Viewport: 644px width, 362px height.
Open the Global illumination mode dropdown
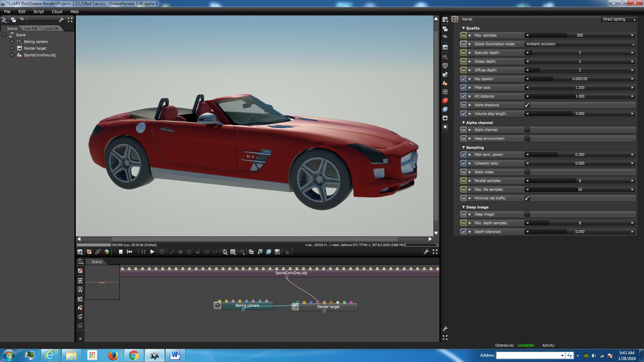(x=580, y=44)
